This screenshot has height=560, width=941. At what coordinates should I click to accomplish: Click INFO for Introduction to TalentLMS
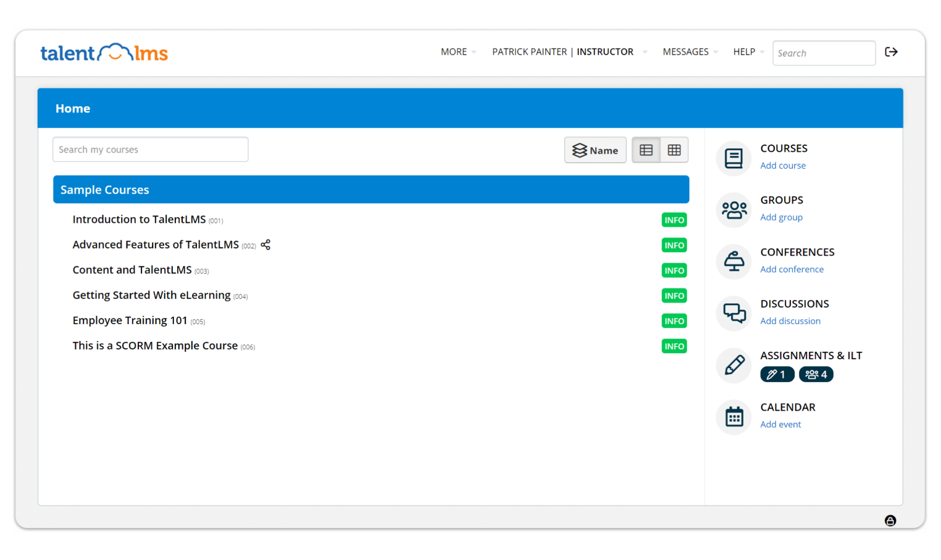(x=674, y=220)
